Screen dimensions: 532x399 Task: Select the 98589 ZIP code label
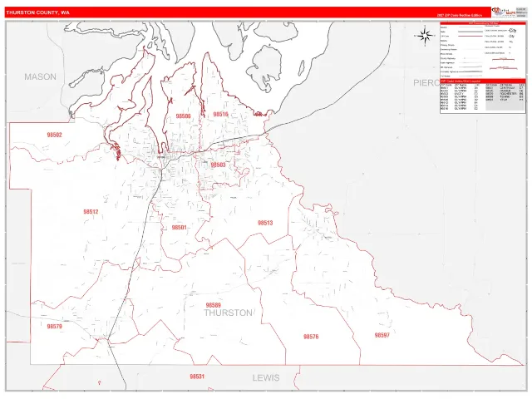(213, 305)
